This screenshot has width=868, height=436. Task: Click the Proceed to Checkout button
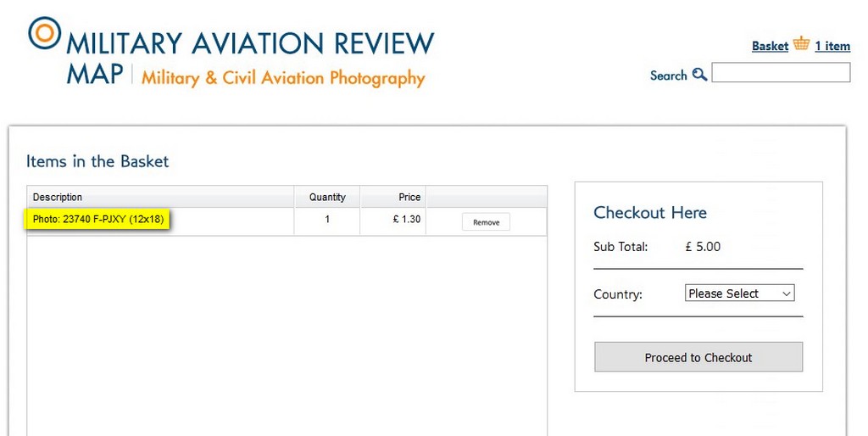(x=698, y=357)
